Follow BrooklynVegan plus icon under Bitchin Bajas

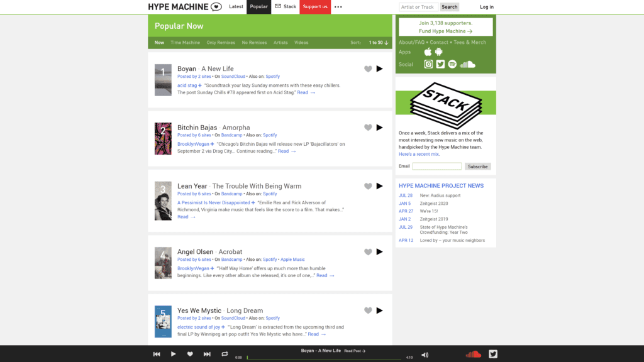pos(213,144)
